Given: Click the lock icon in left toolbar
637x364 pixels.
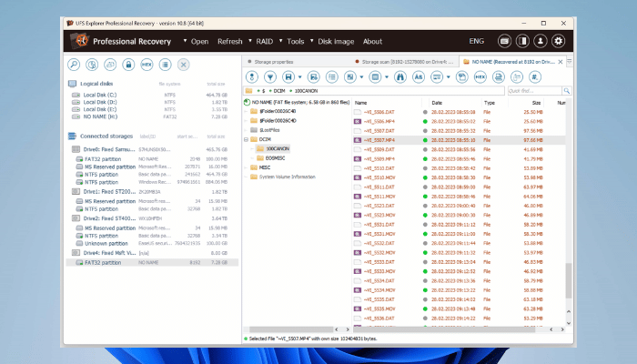Looking at the screenshot, I should click(x=128, y=65).
